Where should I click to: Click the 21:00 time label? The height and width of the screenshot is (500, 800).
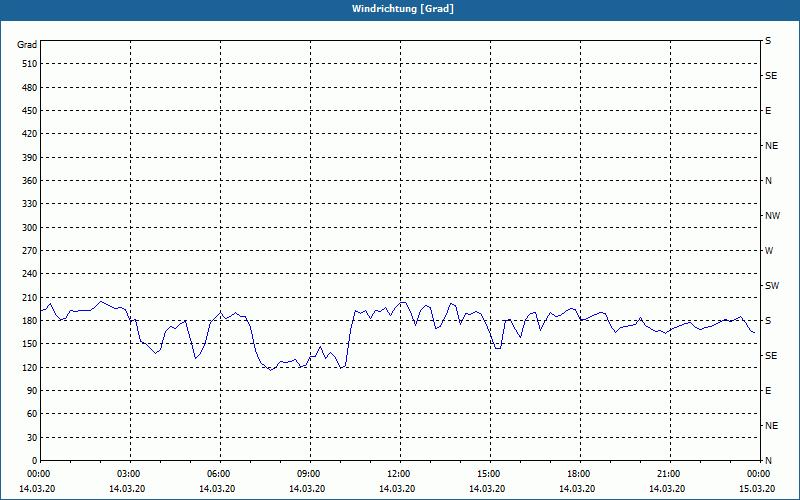[x=670, y=474]
